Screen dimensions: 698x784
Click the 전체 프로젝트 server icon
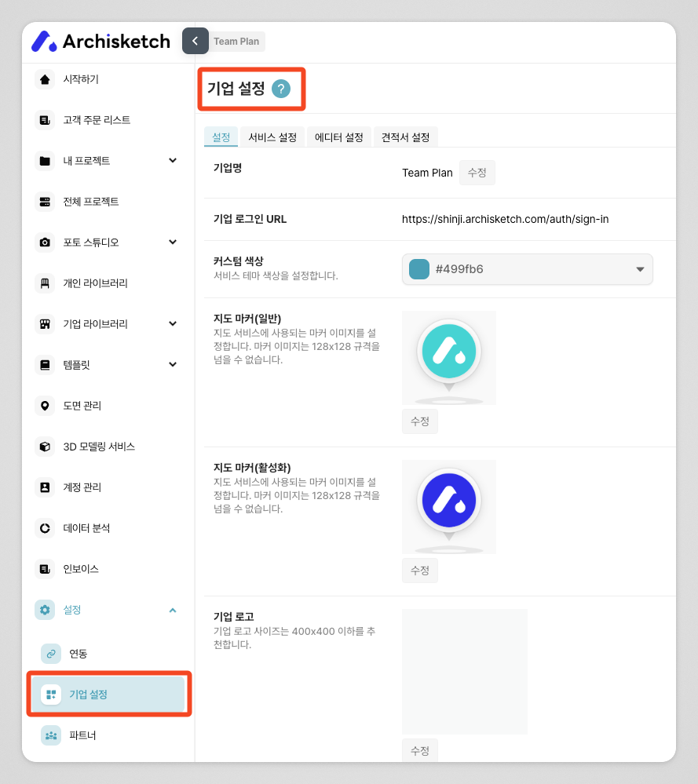45,202
